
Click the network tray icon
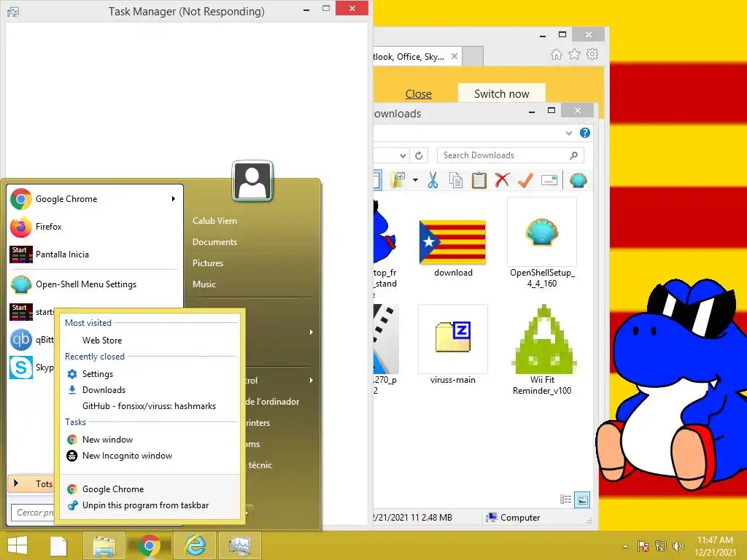click(660, 546)
